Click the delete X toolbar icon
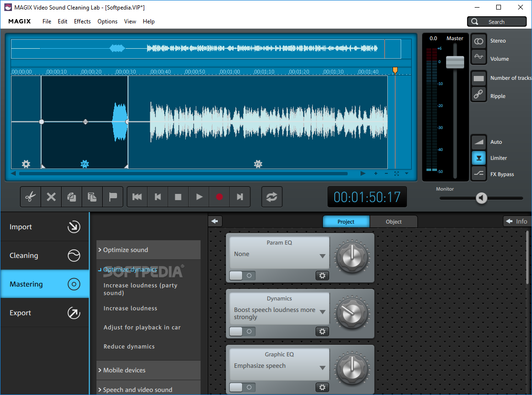The image size is (532, 395). tap(51, 197)
